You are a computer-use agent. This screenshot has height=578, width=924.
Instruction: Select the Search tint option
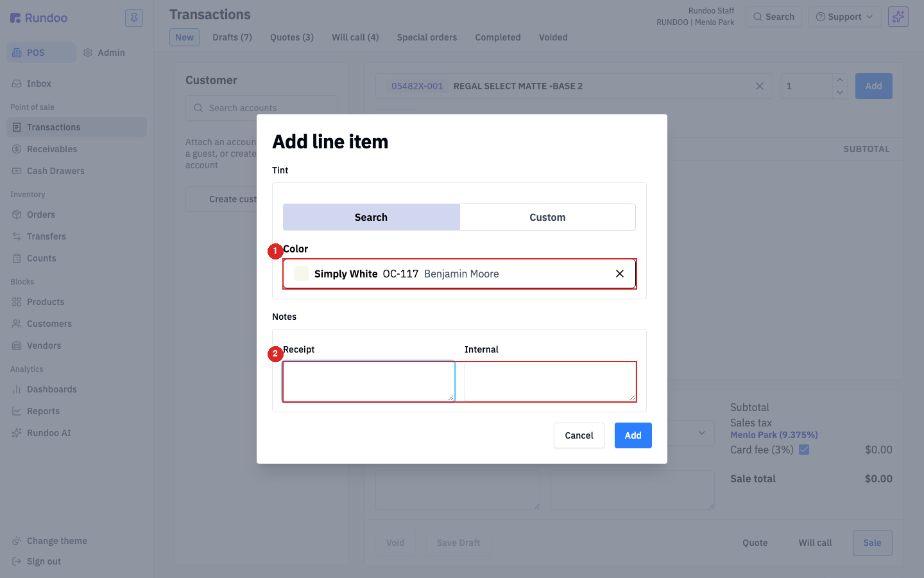coord(372,217)
